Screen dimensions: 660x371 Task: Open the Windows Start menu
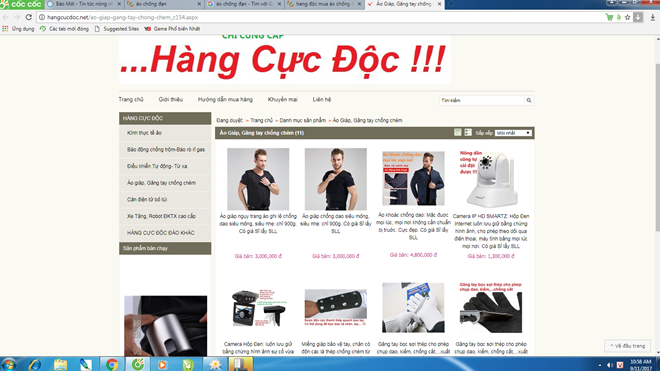click(x=8, y=364)
